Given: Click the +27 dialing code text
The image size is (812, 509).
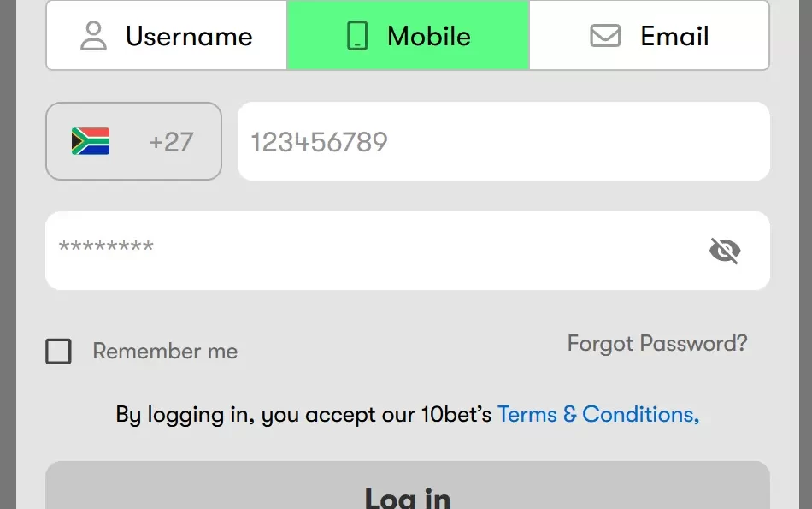Looking at the screenshot, I should click(171, 141).
